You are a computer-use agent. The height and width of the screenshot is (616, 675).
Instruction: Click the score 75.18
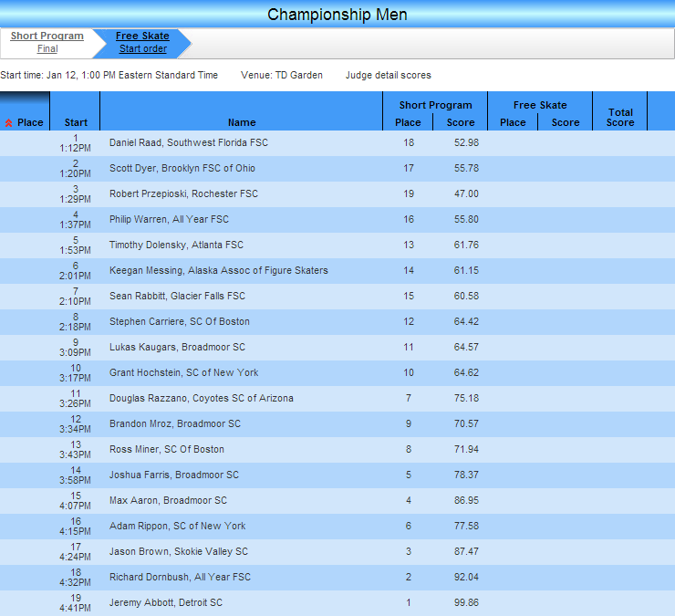tap(466, 398)
